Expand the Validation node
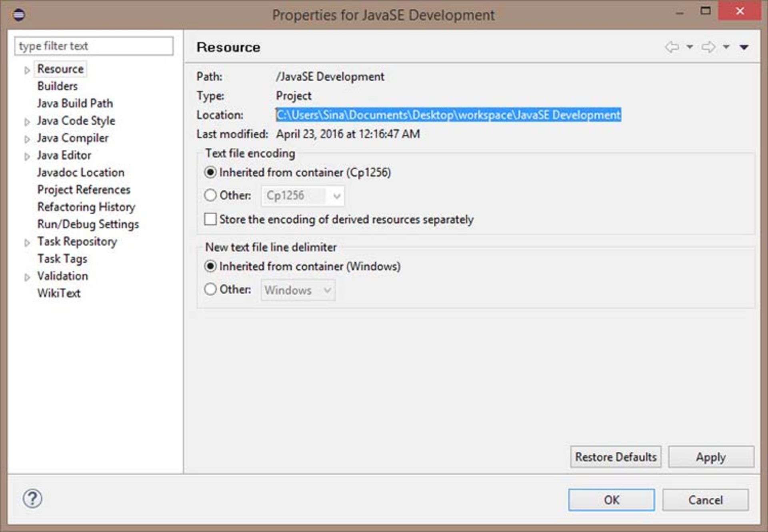The image size is (768, 532). coord(27,277)
